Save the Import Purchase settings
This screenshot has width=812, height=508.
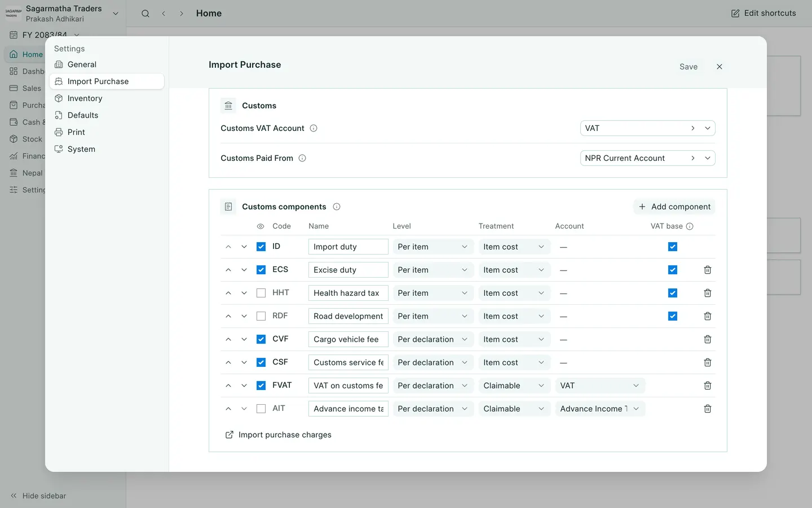689,67
